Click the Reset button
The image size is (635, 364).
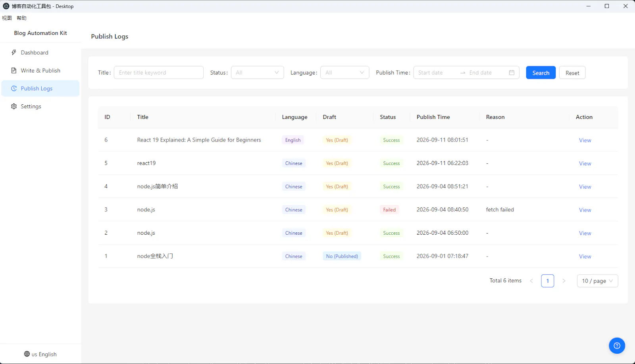coord(572,73)
